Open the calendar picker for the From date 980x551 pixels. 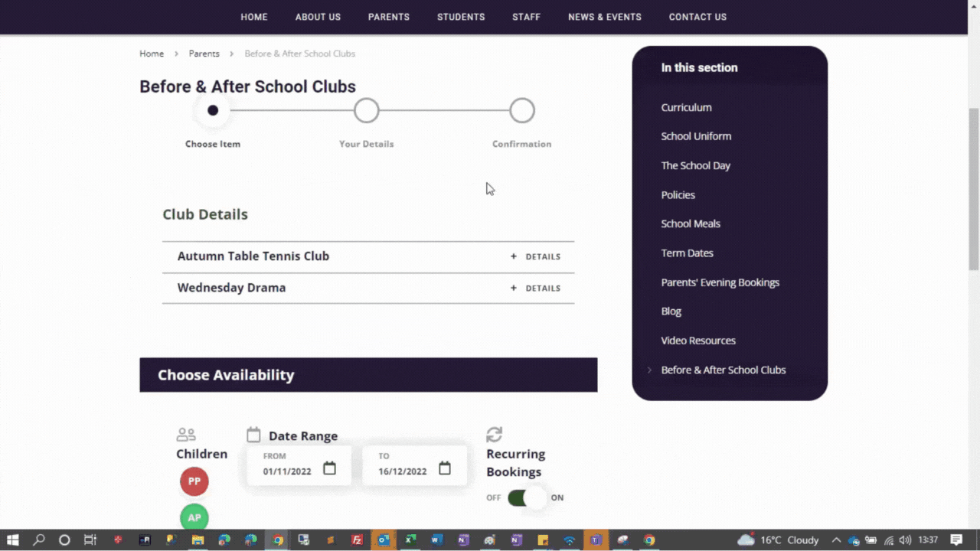coord(329,468)
